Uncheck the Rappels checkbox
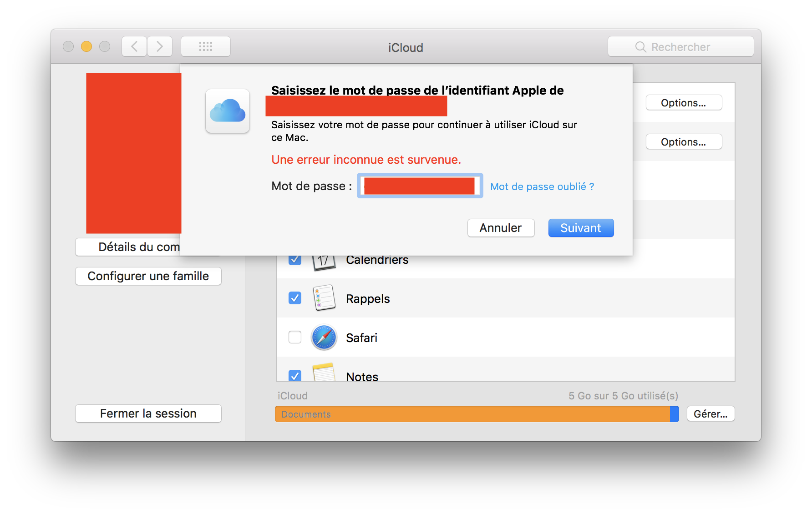This screenshot has width=812, height=514. point(295,298)
